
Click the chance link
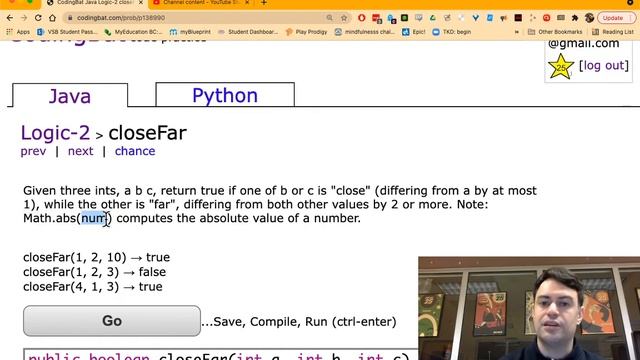135,151
